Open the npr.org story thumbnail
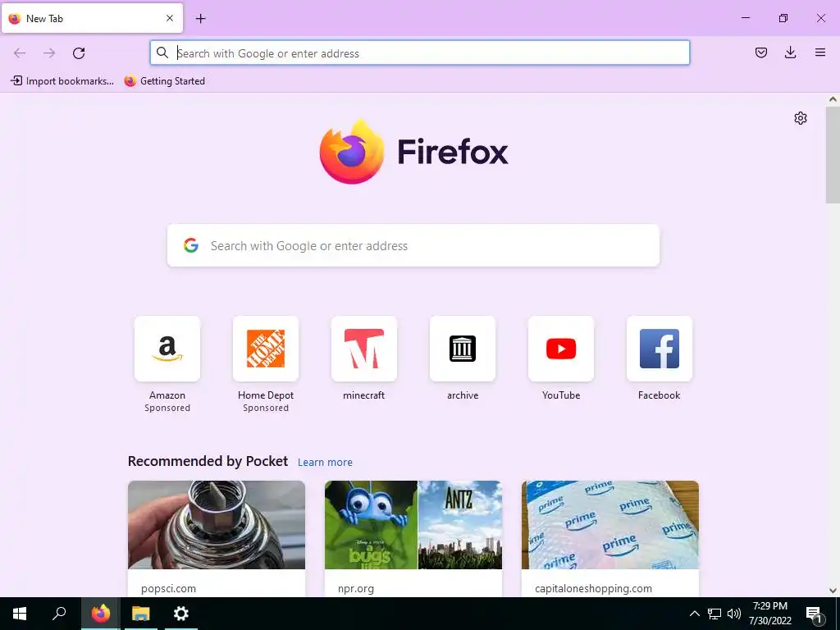This screenshot has height=630, width=840. 413,524
